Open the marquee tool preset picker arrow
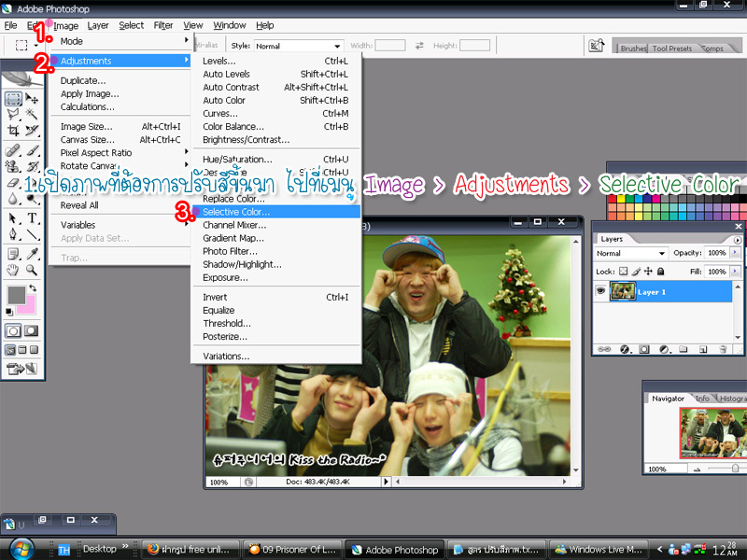 (36, 46)
